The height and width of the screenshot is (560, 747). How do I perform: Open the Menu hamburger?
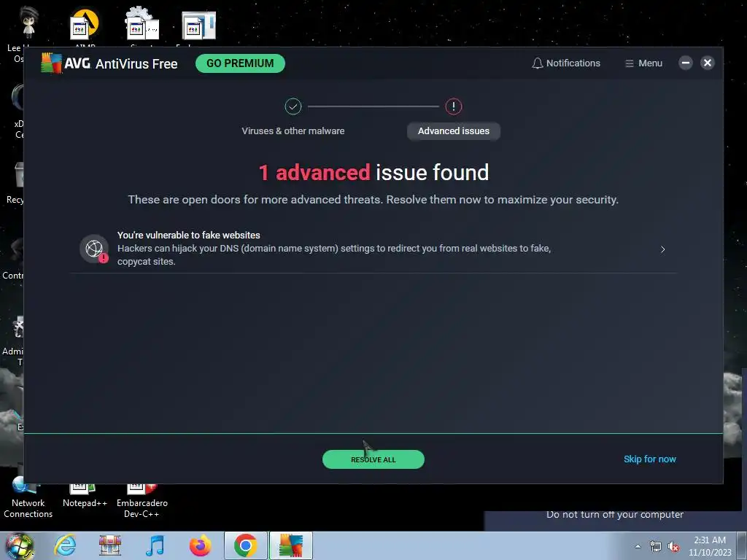tap(643, 63)
